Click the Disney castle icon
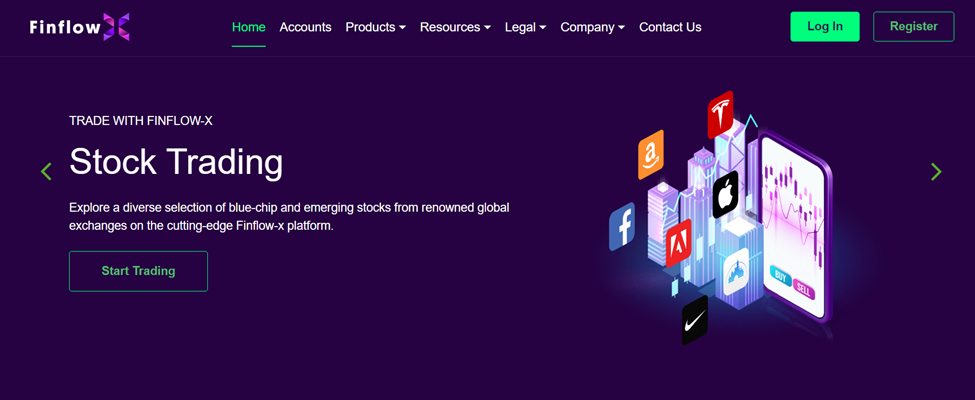Viewport: 975px width, 400px height. coord(736,271)
